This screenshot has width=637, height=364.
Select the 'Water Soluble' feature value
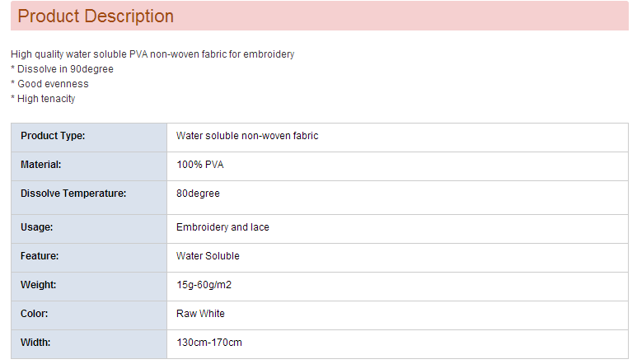tap(208, 256)
